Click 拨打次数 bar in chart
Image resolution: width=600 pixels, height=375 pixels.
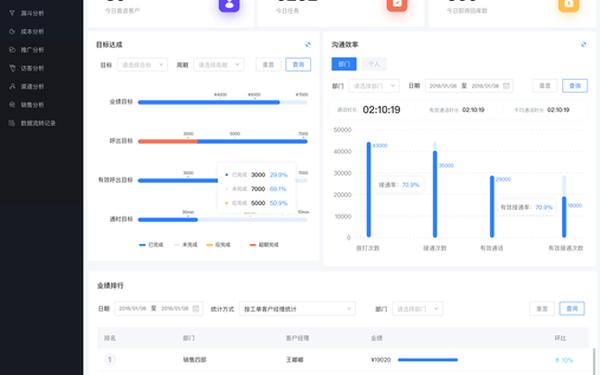coord(368,190)
